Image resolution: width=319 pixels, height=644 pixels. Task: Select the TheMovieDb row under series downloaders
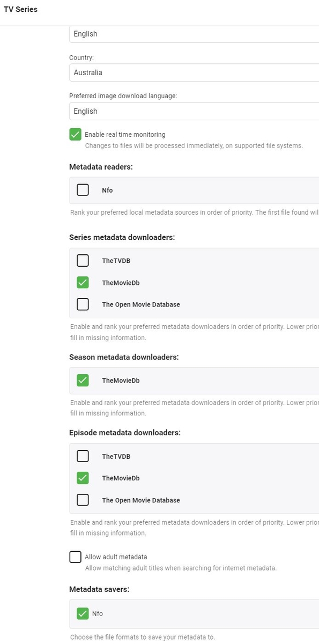[118, 282]
